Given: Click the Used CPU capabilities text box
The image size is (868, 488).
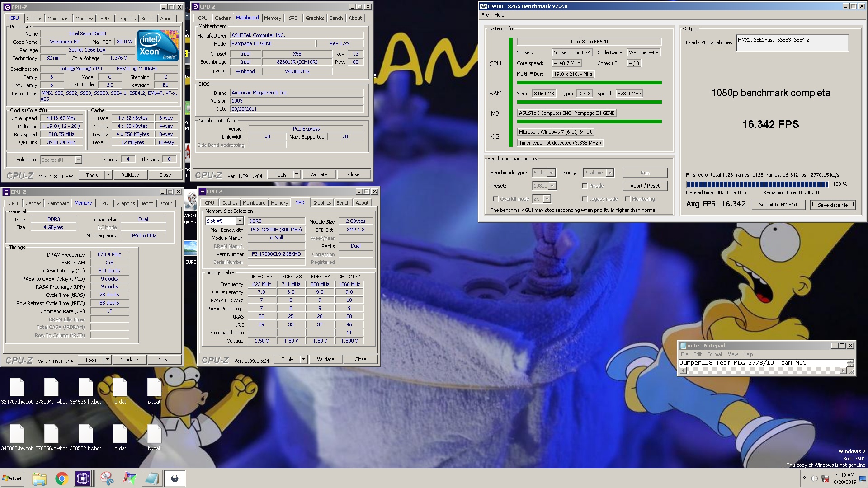Looking at the screenshot, I should pyautogui.click(x=792, y=43).
